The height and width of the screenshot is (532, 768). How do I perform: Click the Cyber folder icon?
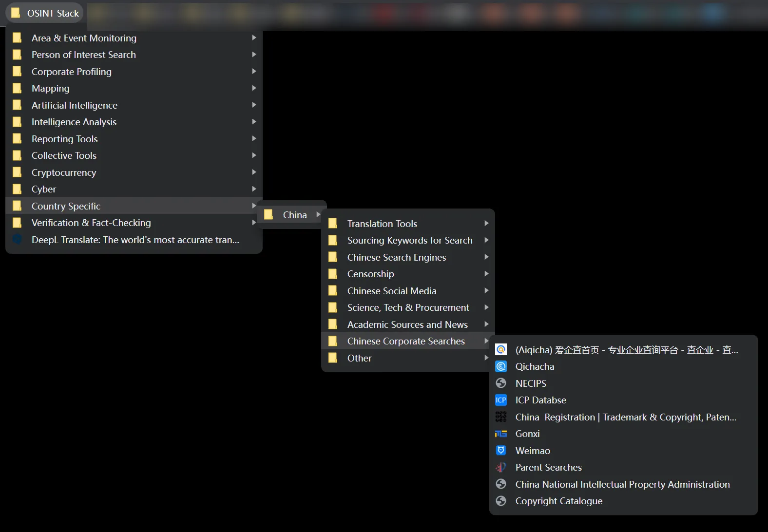click(x=17, y=189)
